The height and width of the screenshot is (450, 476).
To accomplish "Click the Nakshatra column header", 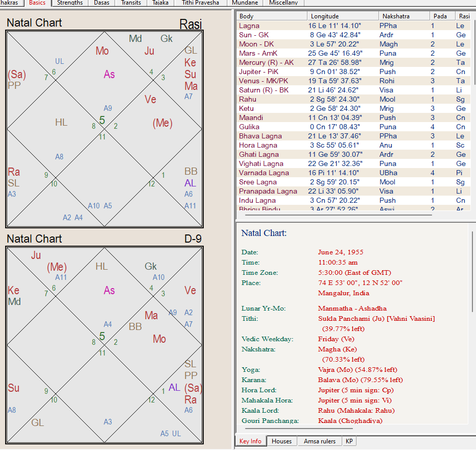I will tap(404, 16).
